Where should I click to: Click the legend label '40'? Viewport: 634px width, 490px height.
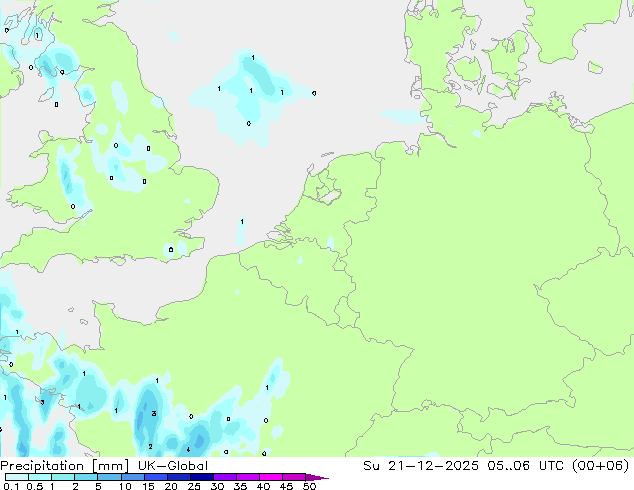(x=264, y=486)
